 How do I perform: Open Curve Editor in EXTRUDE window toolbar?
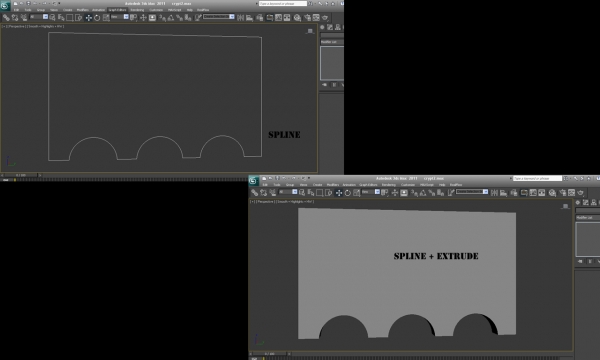point(533,193)
